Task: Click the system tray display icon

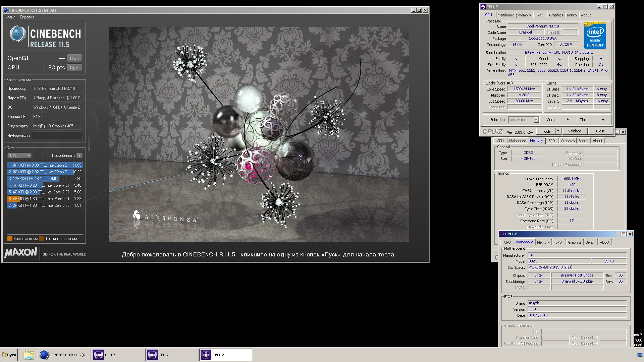Action: pyautogui.click(x=640, y=356)
